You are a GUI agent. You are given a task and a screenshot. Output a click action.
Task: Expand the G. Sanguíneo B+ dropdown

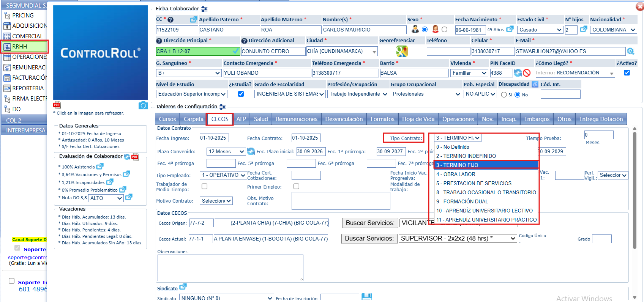coord(189,73)
